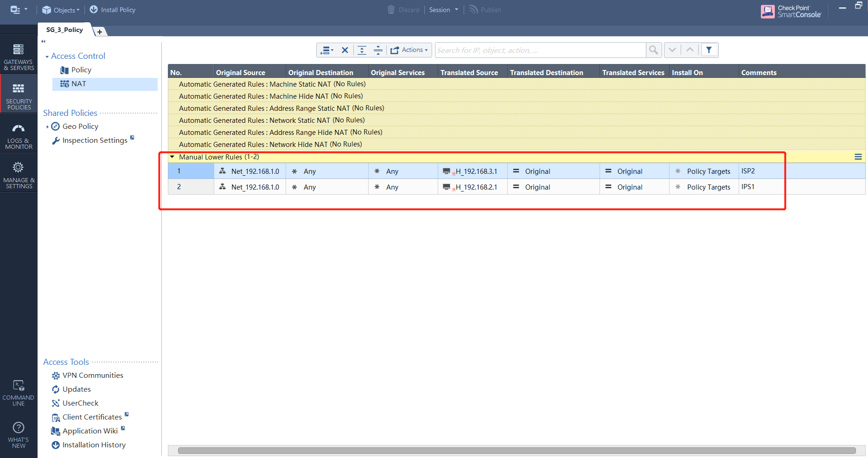This screenshot has width=868, height=458.
Task: Click the Expand all sections icon
Action: (362, 50)
